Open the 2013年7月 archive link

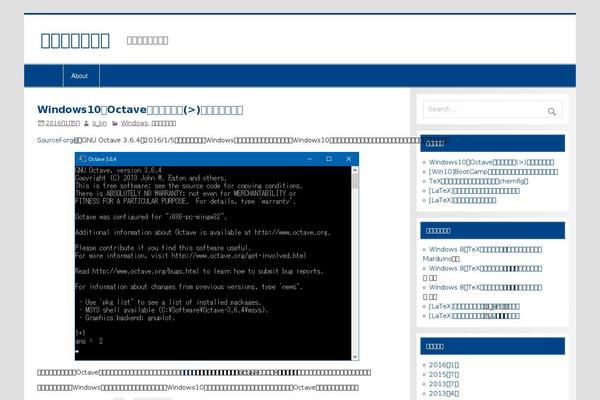pos(443,384)
